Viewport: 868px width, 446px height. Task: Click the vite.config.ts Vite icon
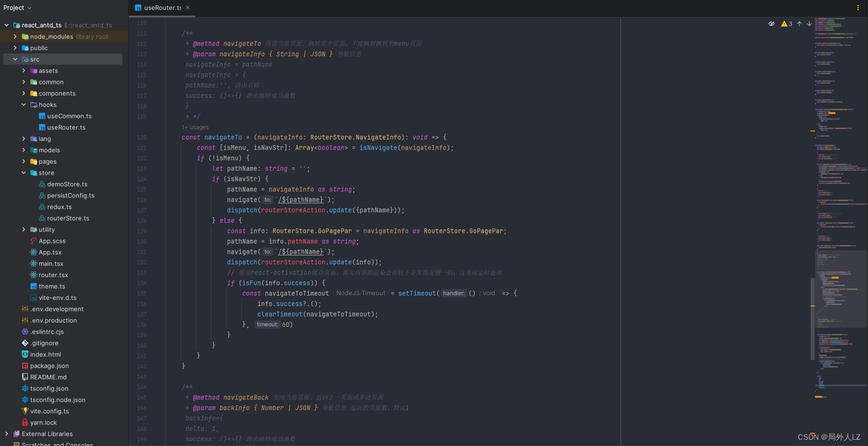point(25,411)
